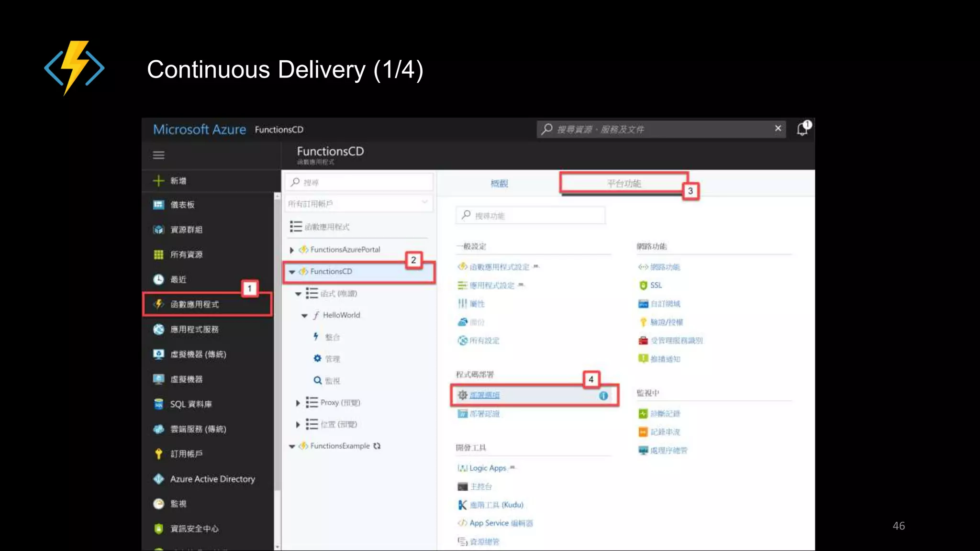Viewport: 980px width, 551px height.
Task: Open the notifications bell icon
Action: (803, 129)
